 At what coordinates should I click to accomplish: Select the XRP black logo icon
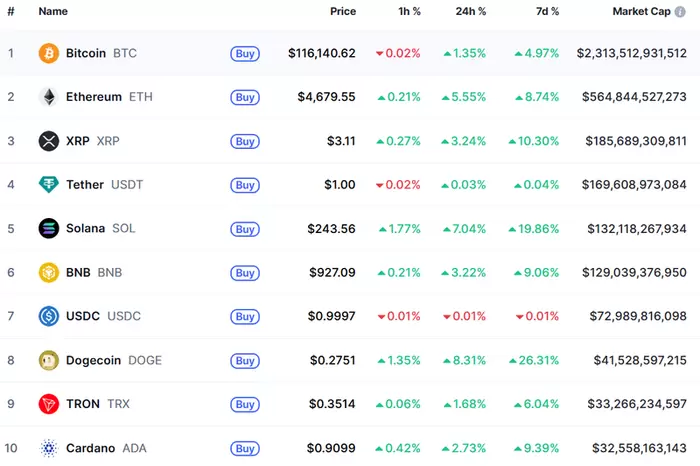tap(49, 141)
